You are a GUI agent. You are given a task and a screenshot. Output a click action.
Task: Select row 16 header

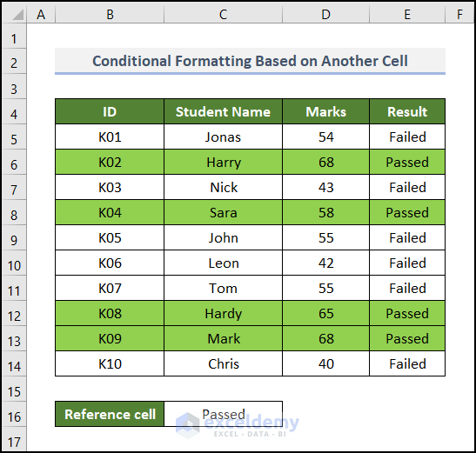click(x=14, y=414)
